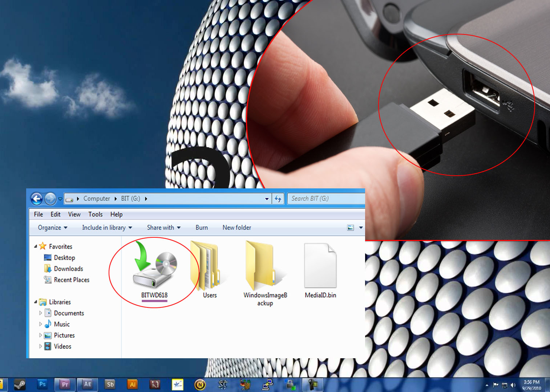The image size is (550, 392).
Task: Open Illustrator from the taskbar
Action: coord(133,384)
